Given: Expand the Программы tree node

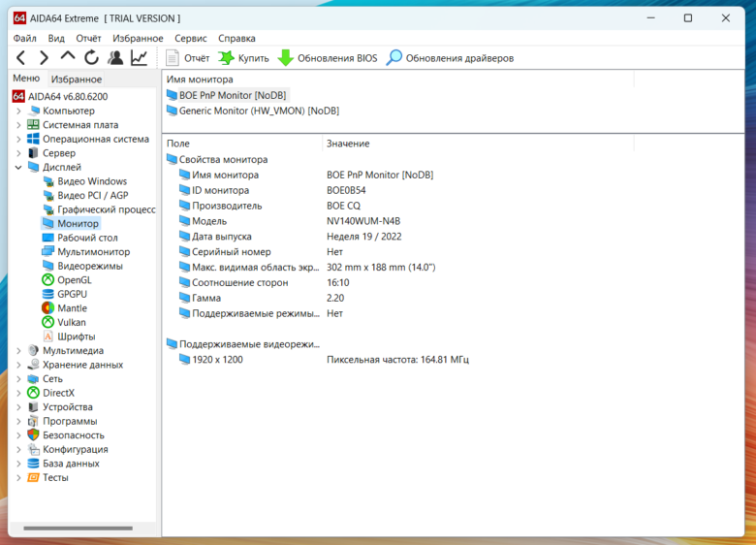Looking at the screenshot, I should [18, 421].
